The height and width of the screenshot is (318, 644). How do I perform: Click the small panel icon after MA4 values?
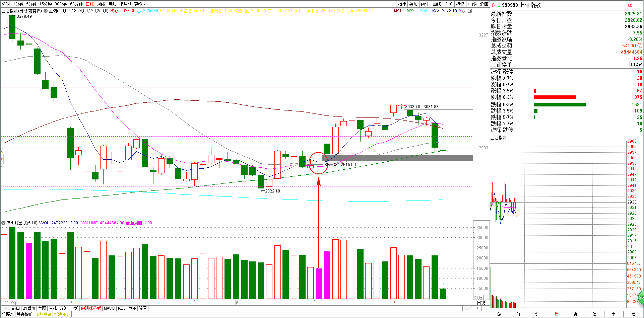point(470,11)
